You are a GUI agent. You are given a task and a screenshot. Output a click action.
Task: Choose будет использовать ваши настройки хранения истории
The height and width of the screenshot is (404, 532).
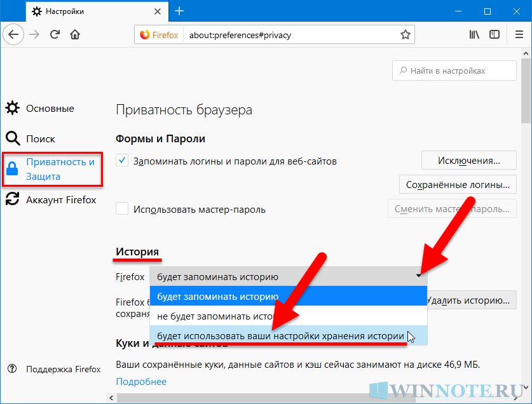[x=280, y=336]
